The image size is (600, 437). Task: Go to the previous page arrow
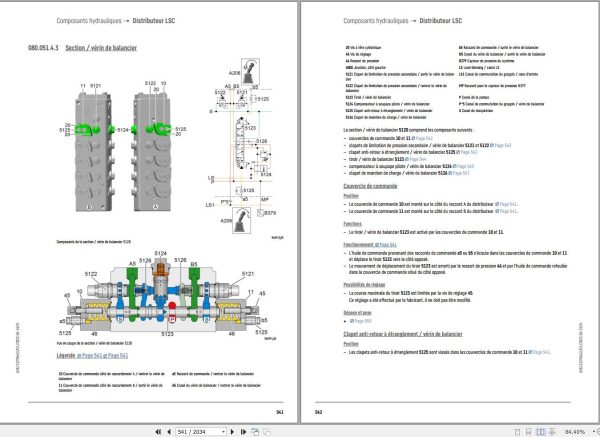pyautogui.click(x=169, y=432)
